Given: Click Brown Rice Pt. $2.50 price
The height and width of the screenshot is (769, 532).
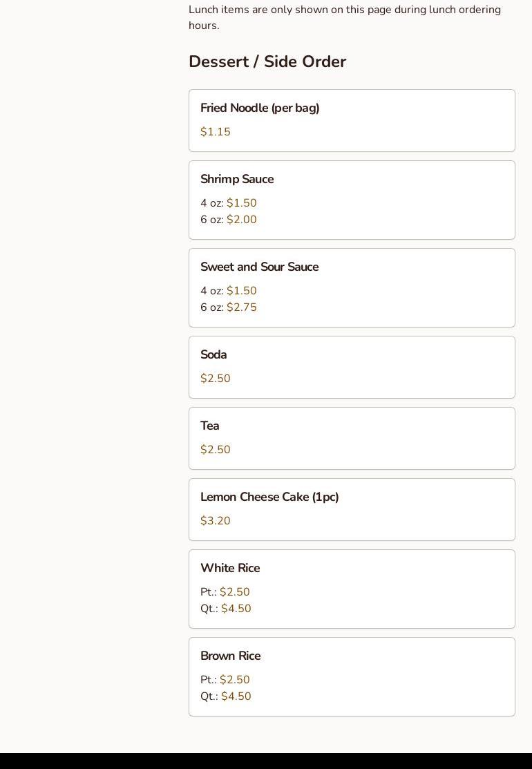Looking at the screenshot, I should click(234, 680).
